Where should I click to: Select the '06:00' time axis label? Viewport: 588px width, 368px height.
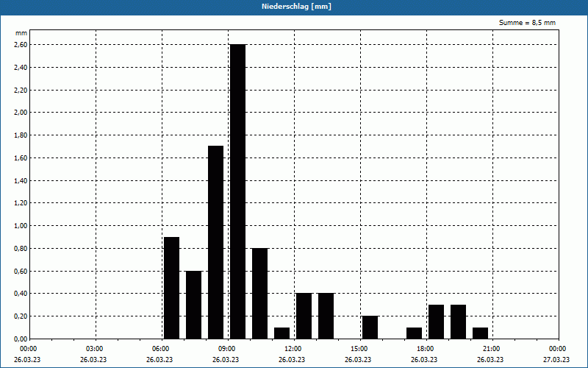162,349
